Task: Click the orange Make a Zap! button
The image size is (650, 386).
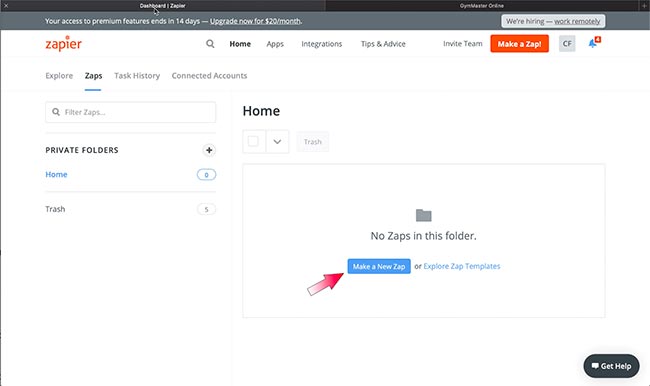Action: (x=519, y=44)
